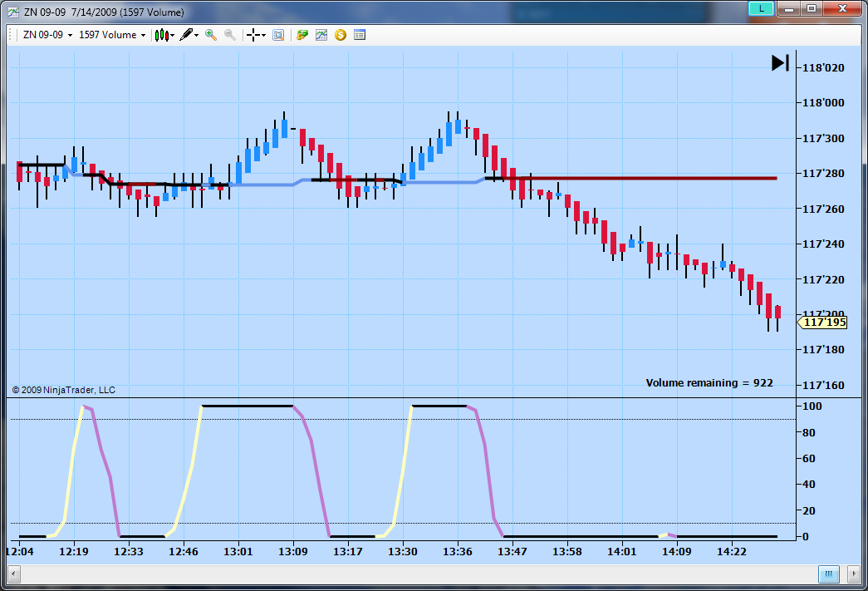The width and height of the screenshot is (868, 591).
Task: Click the horizontal scrollbar thumb
Action: point(829,574)
